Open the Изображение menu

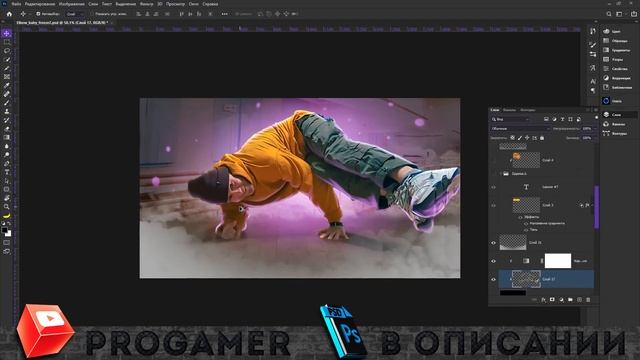point(71,4)
